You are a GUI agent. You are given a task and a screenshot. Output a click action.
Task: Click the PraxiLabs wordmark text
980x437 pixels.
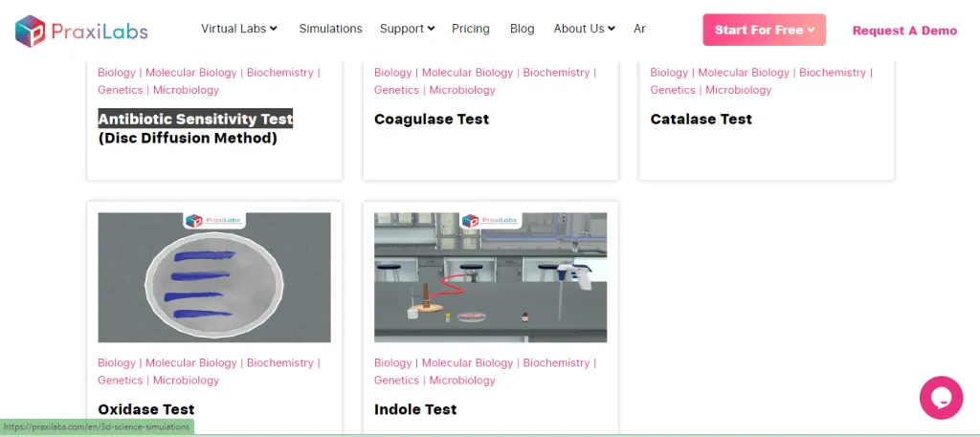coord(100,32)
